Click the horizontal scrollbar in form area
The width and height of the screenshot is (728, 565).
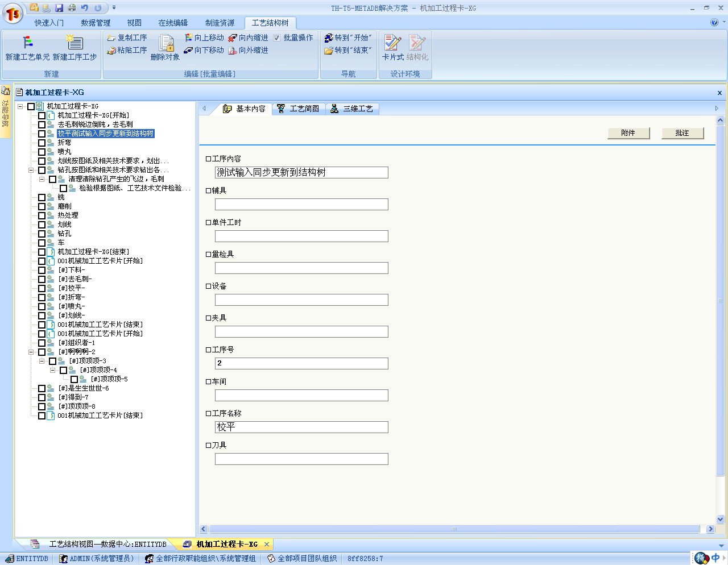coord(454,529)
